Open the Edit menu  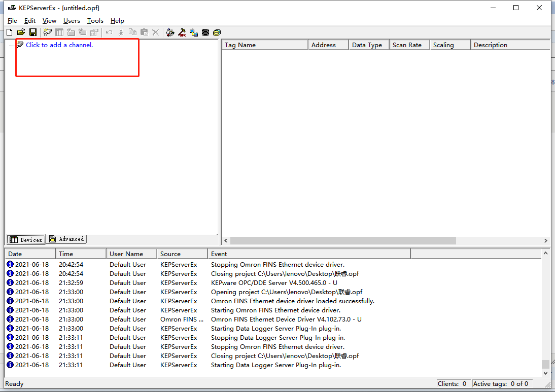[x=30, y=20]
